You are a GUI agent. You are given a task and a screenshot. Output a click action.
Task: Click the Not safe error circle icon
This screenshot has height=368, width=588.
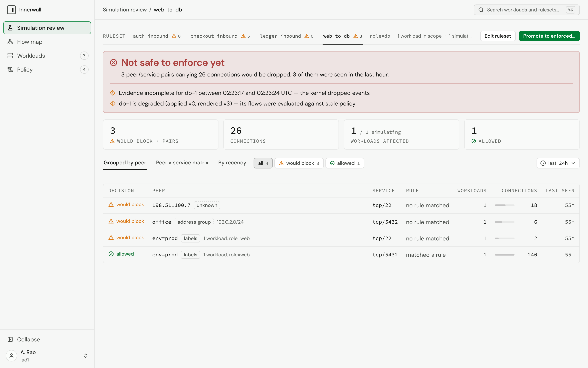pos(114,63)
